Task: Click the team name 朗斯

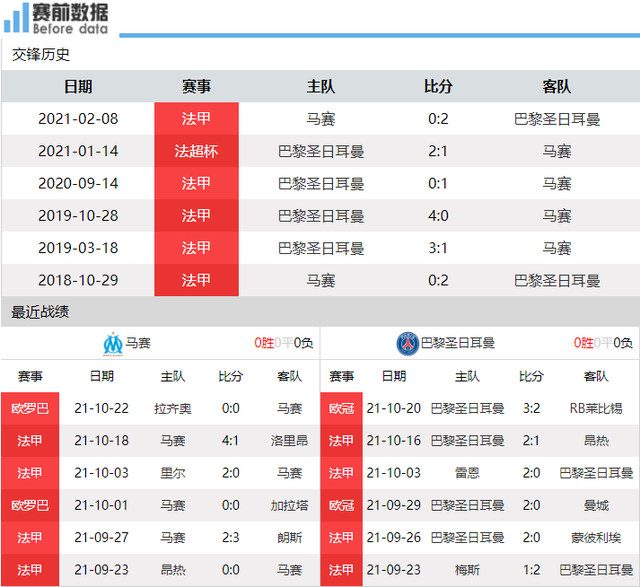Action: coord(289,538)
